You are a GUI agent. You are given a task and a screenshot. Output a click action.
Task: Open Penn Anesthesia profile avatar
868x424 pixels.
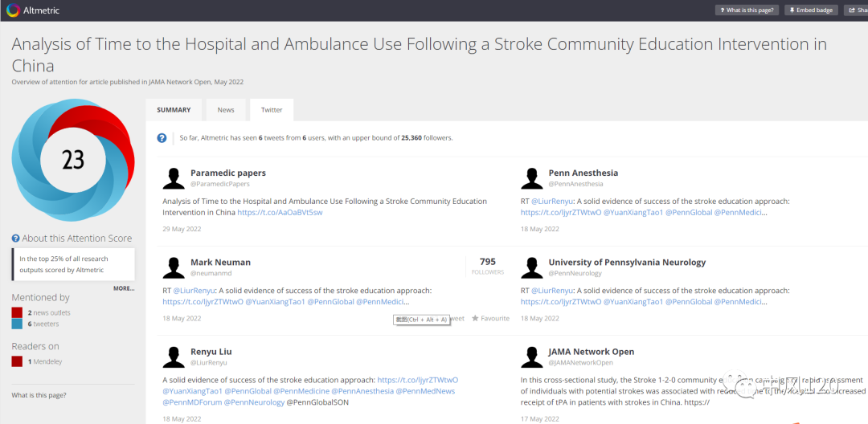tap(531, 178)
